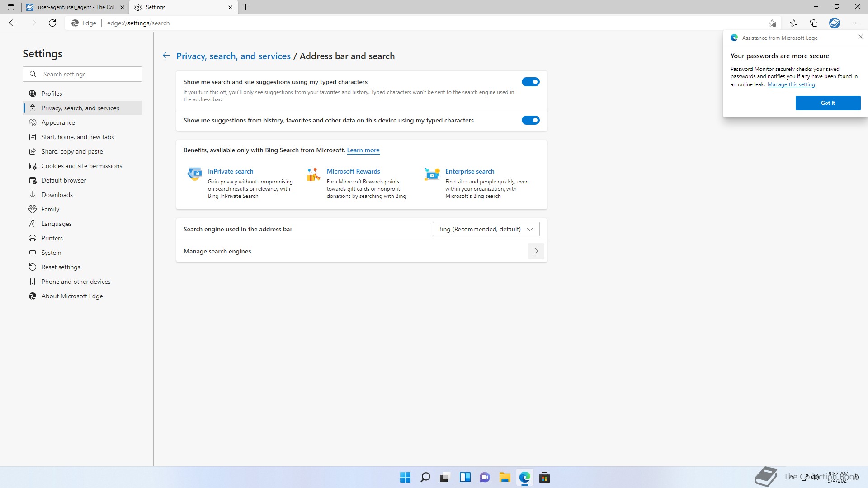Open the Favorites list icon
The width and height of the screenshot is (868, 488).
(x=794, y=23)
